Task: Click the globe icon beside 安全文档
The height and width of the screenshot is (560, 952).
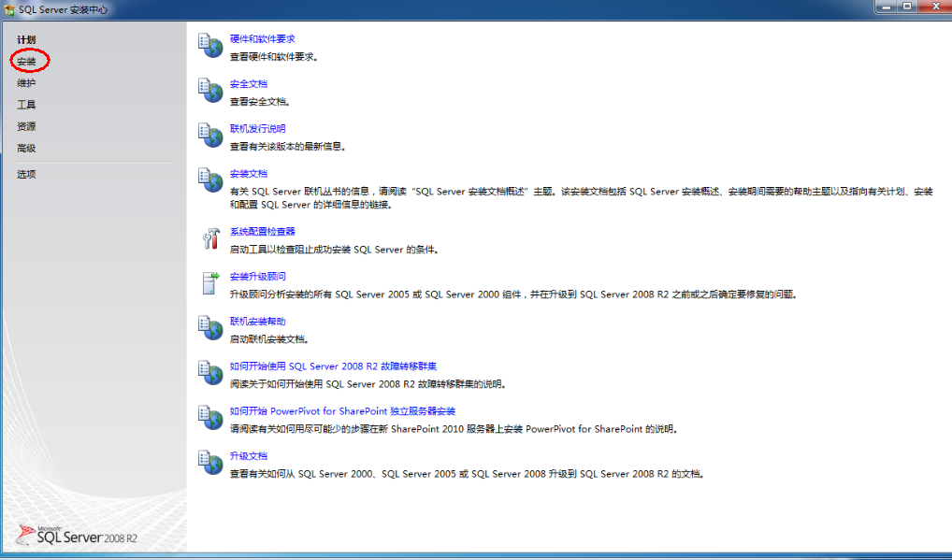Action: pos(210,91)
